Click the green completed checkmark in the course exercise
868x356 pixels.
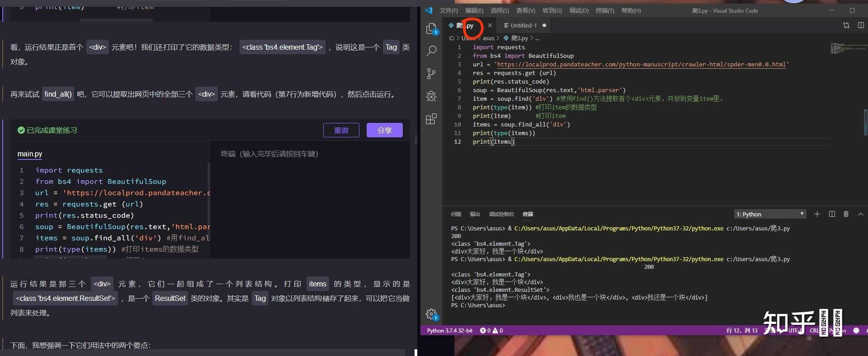21,130
